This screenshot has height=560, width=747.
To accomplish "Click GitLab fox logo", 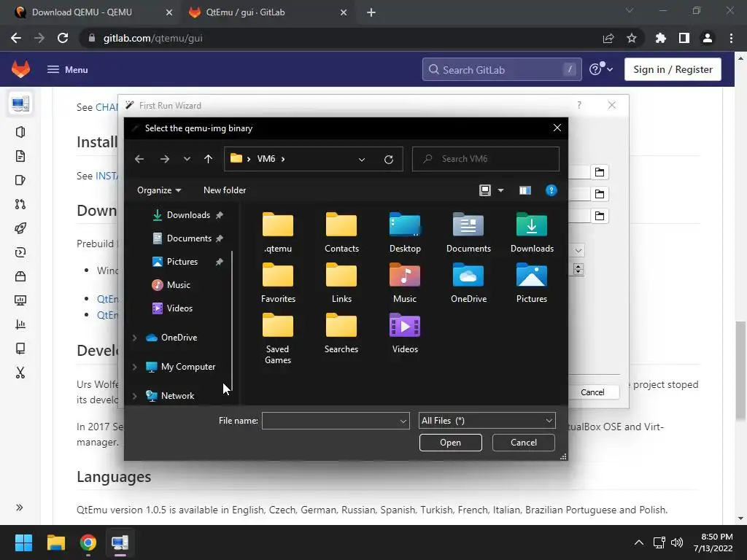I will [x=20, y=69].
